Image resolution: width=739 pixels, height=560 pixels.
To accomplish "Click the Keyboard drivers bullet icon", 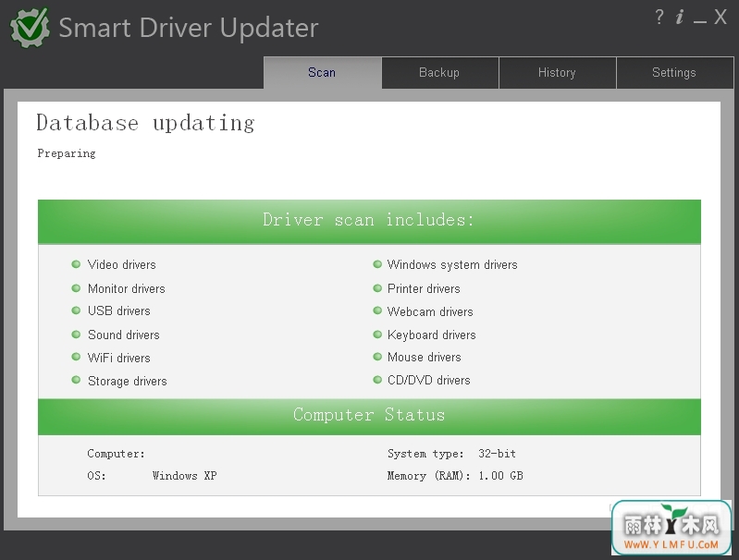I will coord(377,335).
